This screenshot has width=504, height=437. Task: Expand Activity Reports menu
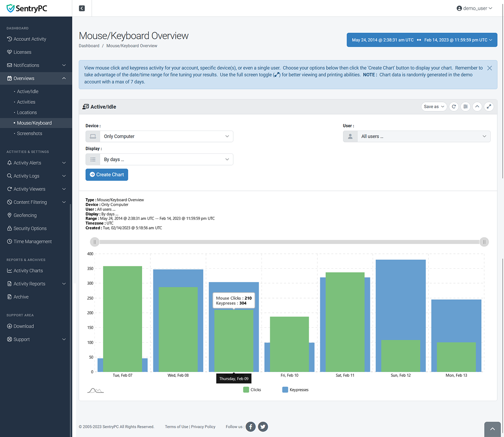[x=36, y=284]
